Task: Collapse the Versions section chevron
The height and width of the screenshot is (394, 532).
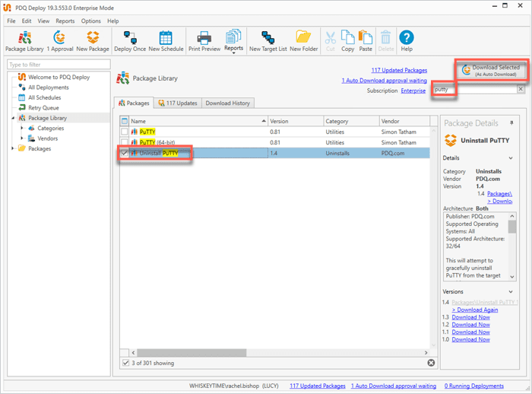Action: click(511, 292)
